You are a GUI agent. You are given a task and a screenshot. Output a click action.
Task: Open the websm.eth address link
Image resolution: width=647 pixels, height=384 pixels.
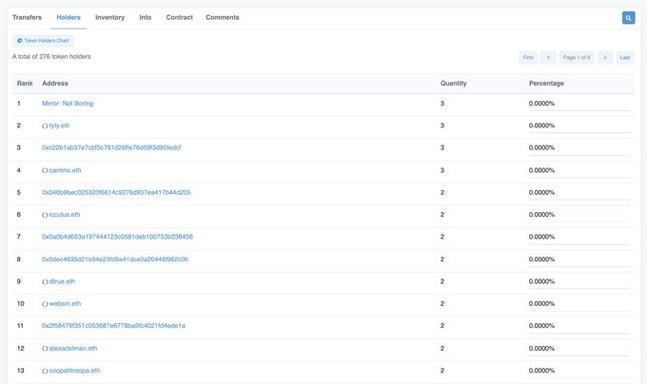tap(65, 304)
